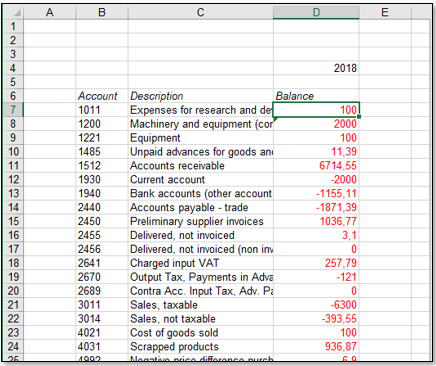The image size is (436, 366).
Task: Click the cell containing 2018
Action: [316, 68]
